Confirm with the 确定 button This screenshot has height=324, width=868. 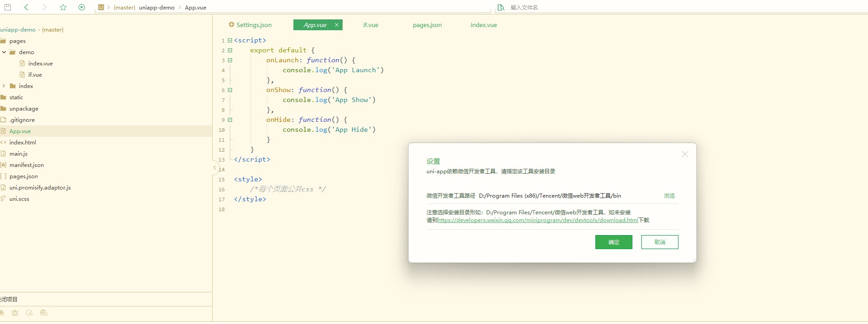pos(613,242)
